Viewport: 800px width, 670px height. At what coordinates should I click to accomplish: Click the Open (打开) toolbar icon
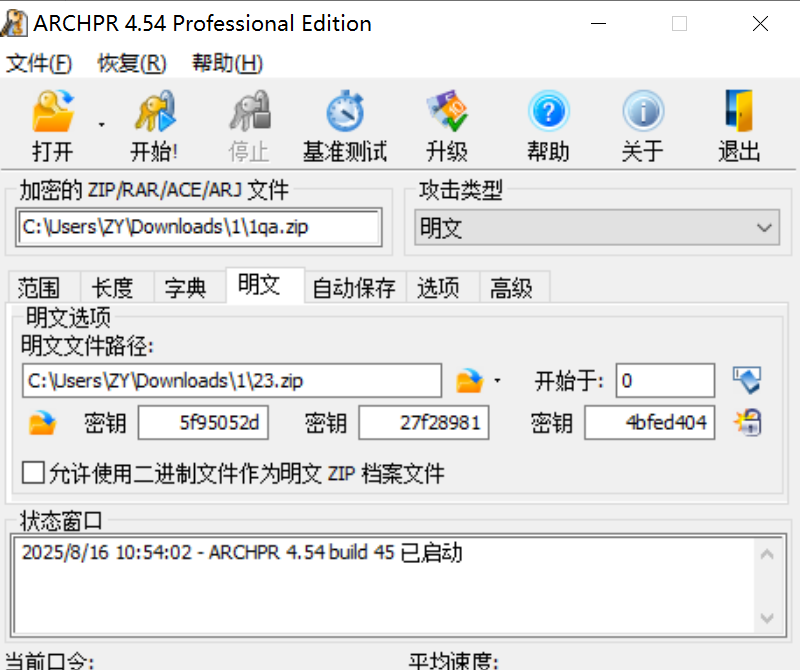click(x=53, y=111)
